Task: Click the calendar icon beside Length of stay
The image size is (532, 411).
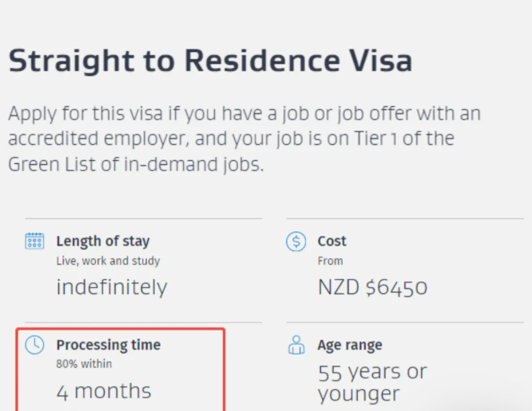Action: [x=34, y=241]
